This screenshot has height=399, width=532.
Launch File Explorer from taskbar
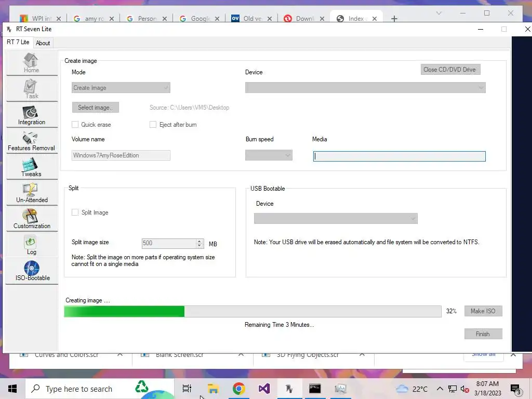click(x=212, y=389)
